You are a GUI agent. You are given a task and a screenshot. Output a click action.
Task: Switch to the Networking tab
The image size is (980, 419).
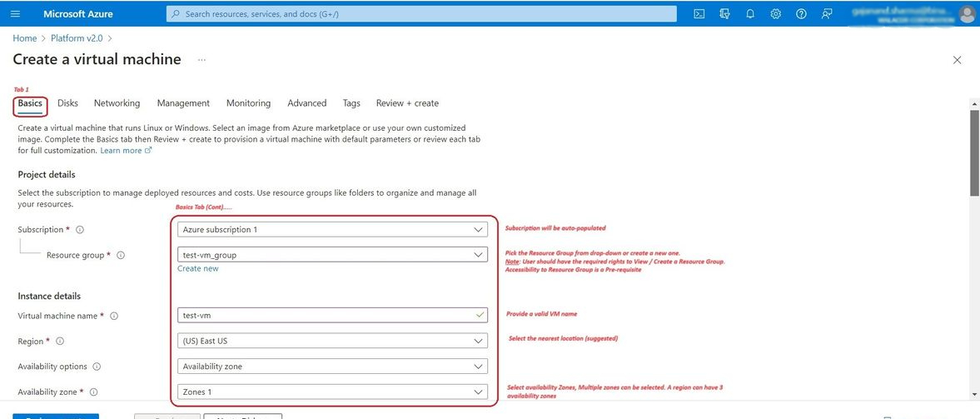tap(117, 103)
